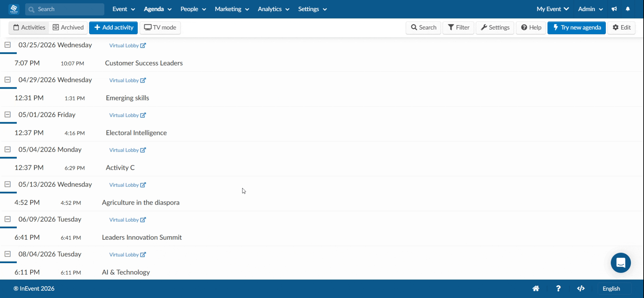Switch to the Activities tab

[29, 28]
